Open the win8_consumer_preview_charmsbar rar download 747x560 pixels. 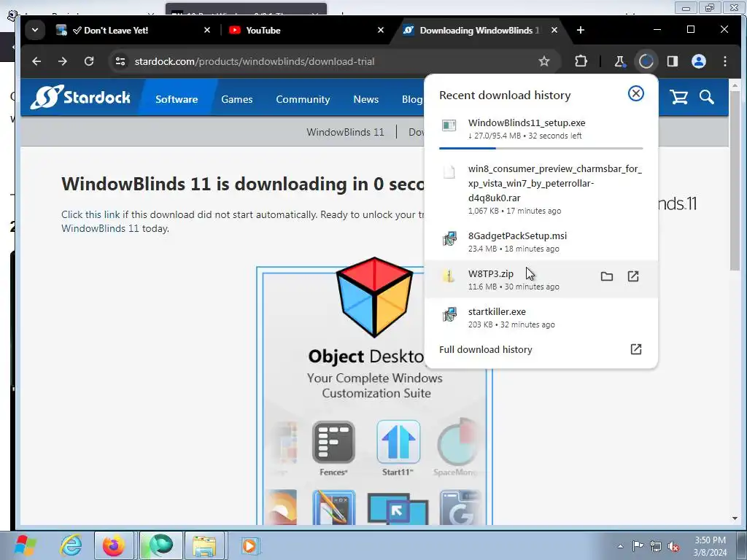(541, 189)
